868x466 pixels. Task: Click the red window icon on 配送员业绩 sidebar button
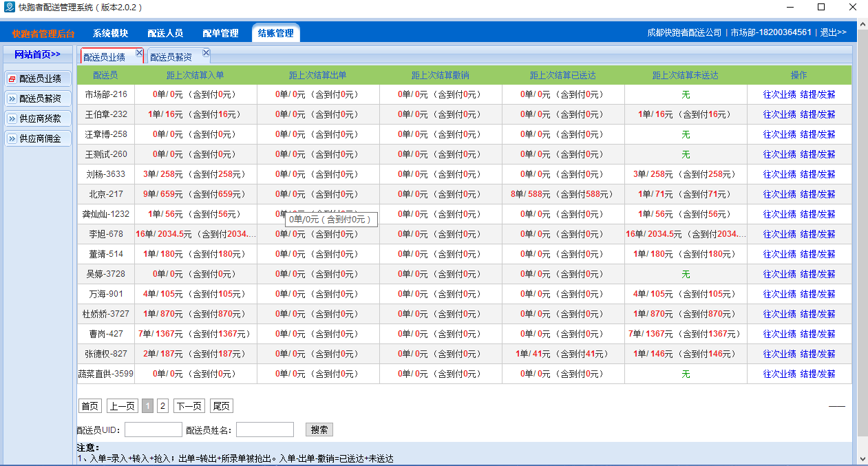(10, 78)
